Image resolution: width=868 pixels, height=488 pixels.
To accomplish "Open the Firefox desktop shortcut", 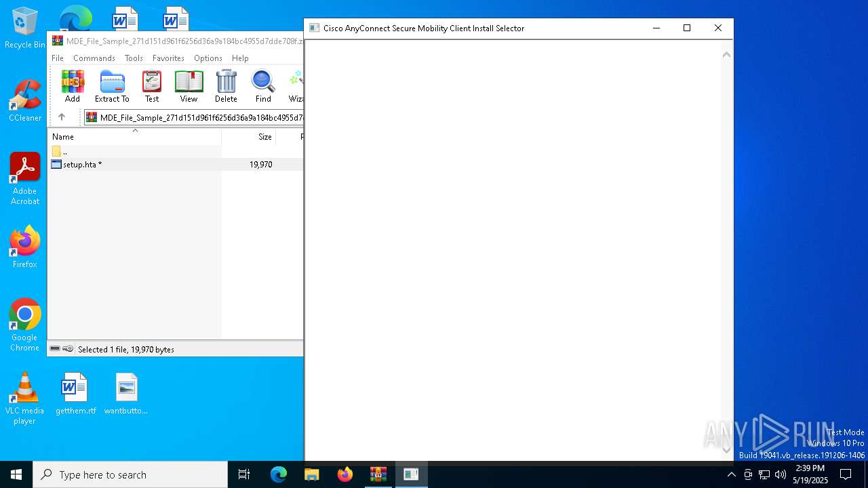I will coord(25,247).
